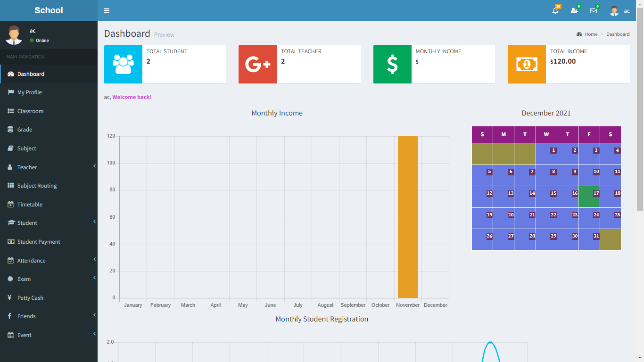Click the Dashboard gauge icon in sidebar
Screen dimensions: 644x362
(x=11, y=74)
